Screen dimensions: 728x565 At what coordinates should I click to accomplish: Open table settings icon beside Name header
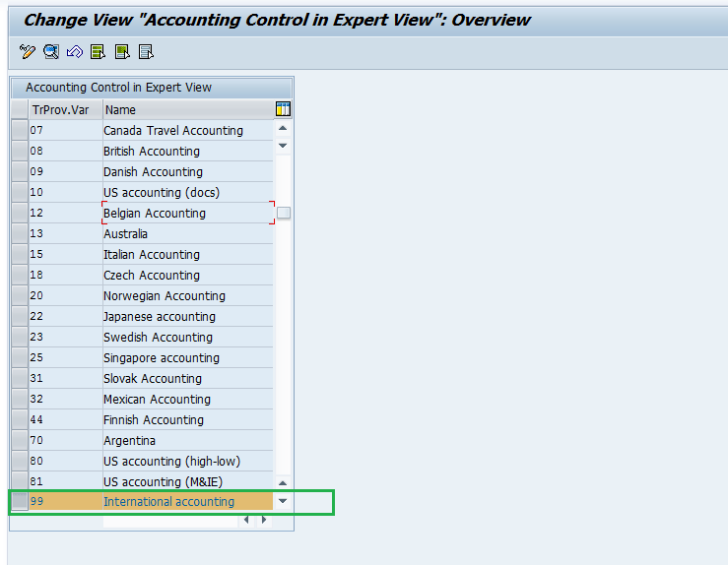tap(283, 109)
